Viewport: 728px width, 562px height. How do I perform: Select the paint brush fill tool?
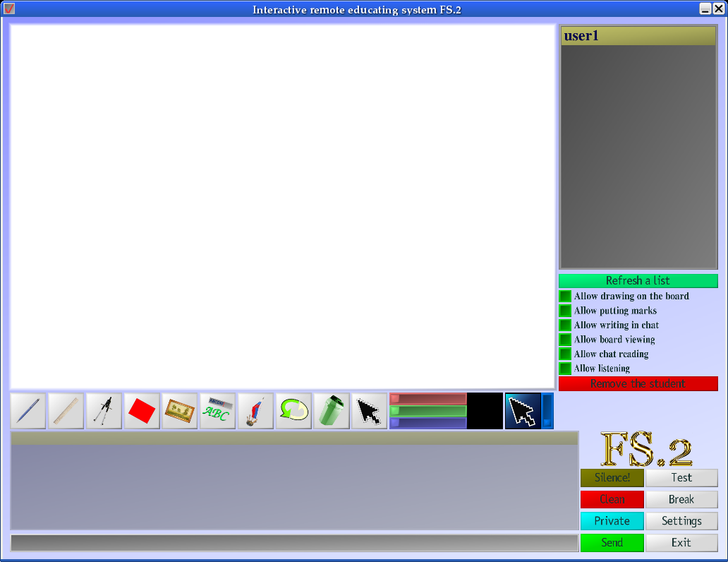point(256,411)
